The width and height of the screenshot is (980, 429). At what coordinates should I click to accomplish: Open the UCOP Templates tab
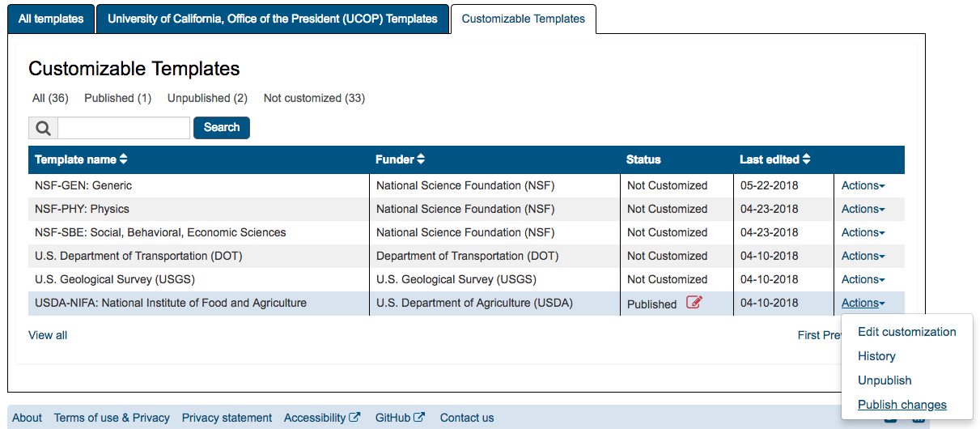(273, 19)
